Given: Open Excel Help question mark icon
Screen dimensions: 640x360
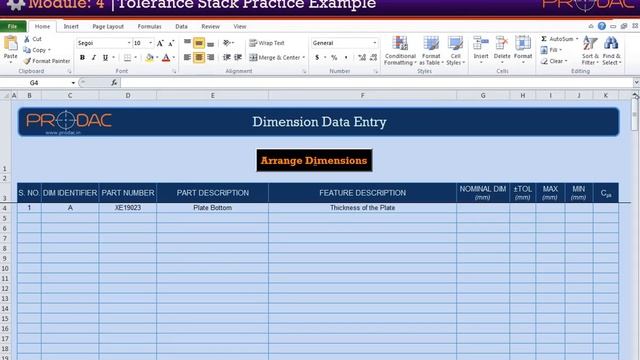Looking at the screenshot, I should (602, 26).
